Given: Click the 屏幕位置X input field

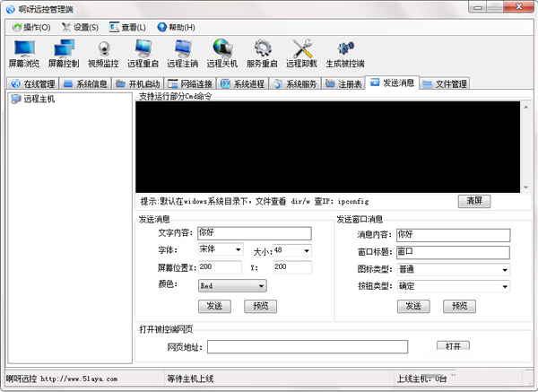Looking at the screenshot, I should click(220, 267).
